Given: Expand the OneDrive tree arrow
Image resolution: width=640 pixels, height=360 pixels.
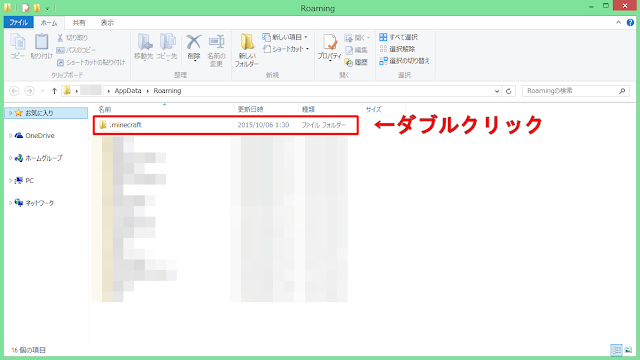Looking at the screenshot, I should point(10,136).
